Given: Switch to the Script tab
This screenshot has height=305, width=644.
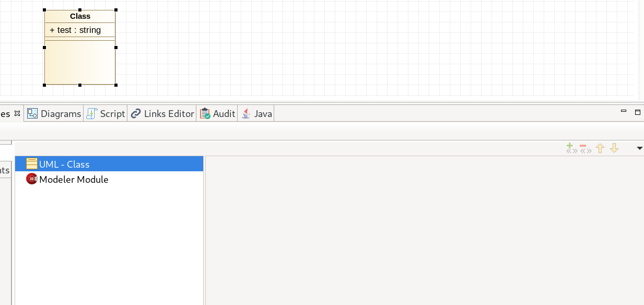Looking at the screenshot, I should point(106,113).
